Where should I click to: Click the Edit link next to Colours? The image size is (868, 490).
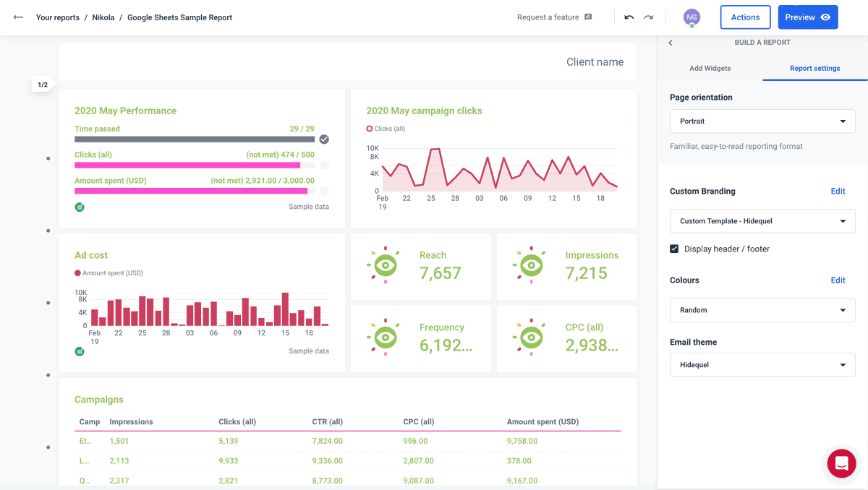(838, 280)
